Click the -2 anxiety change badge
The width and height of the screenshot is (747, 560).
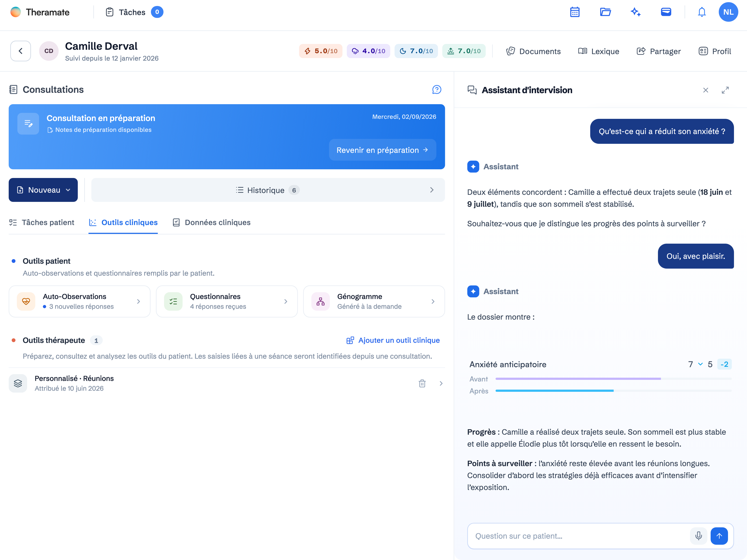(x=724, y=364)
